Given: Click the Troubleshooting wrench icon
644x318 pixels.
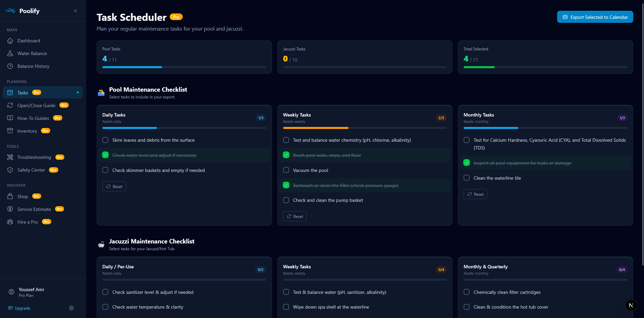Looking at the screenshot, I should click(10, 157).
